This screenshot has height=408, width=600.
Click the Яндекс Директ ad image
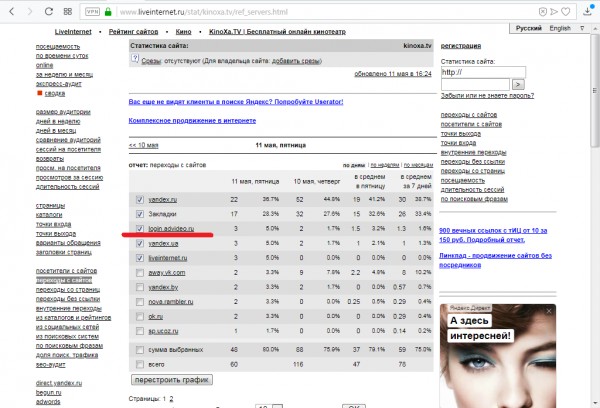(x=498, y=356)
